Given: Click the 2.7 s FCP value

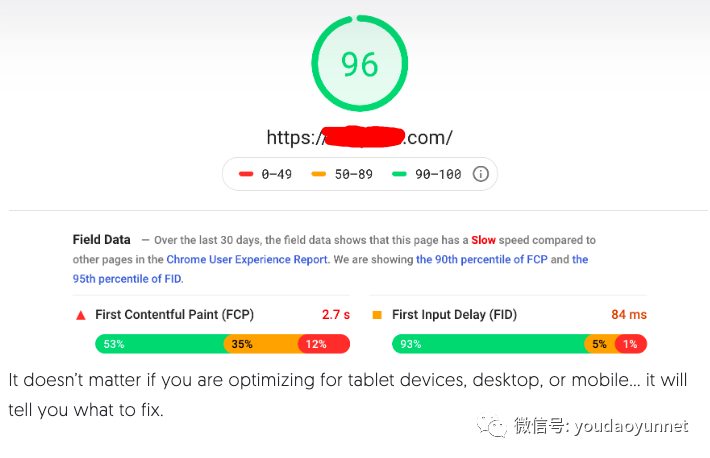Looking at the screenshot, I should click(x=336, y=314).
